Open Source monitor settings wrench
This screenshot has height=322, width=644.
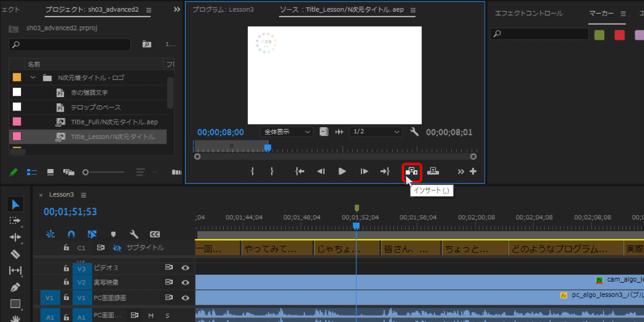click(414, 131)
